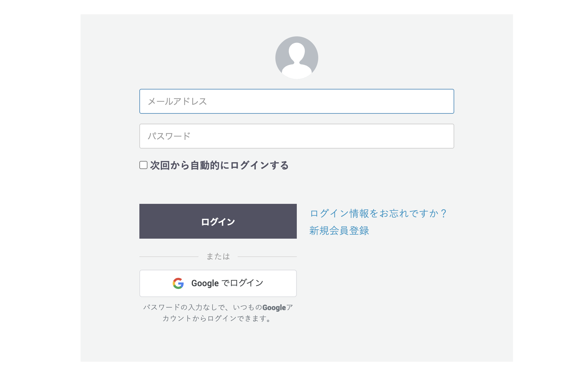588x376 pixels.
Task: Click the bold Google word in the description
Action: [274, 308]
